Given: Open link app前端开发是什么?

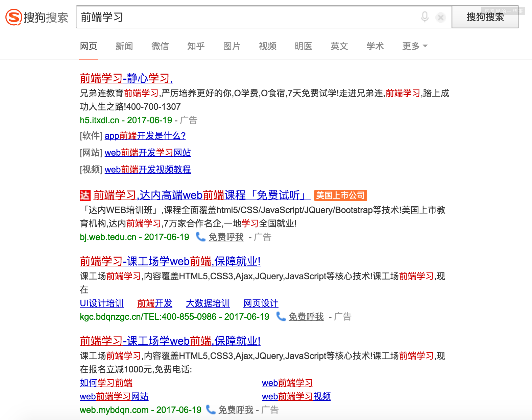Looking at the screenshot, I should tap(145, 136).
